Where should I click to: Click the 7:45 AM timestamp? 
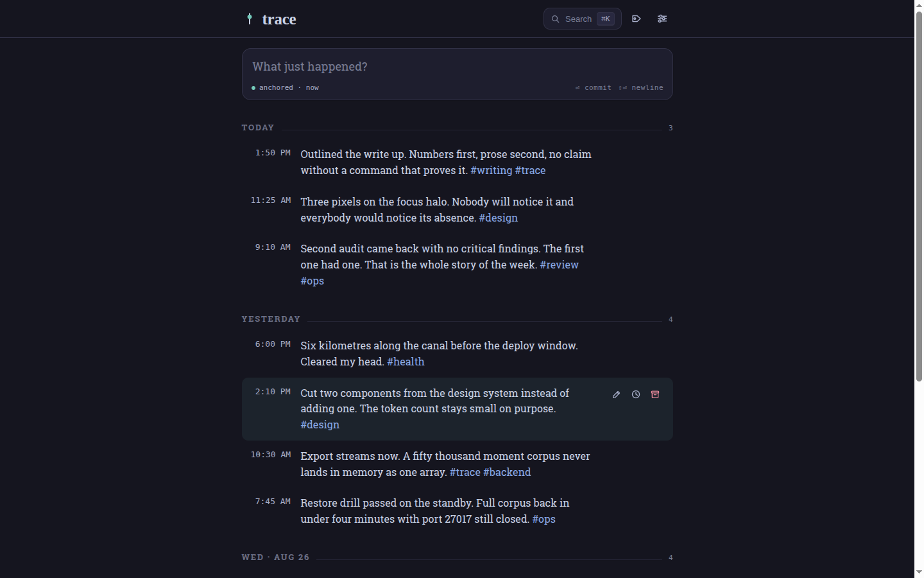click(x=273, y=502)
